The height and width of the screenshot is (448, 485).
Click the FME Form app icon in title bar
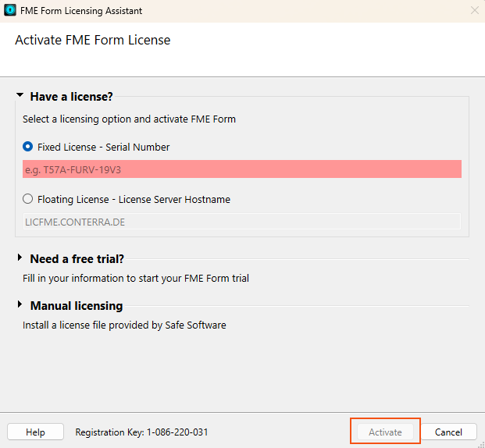10,10
